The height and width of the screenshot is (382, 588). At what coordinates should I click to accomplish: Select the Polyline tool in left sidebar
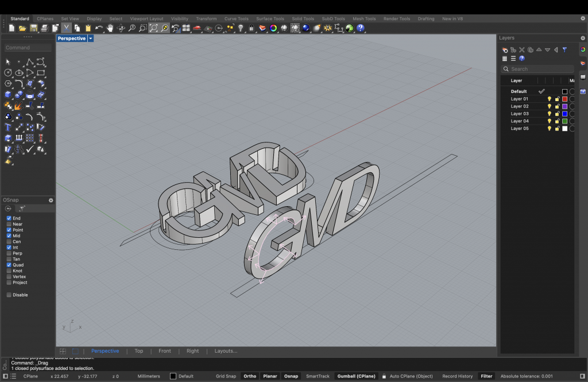click(30, 62)
